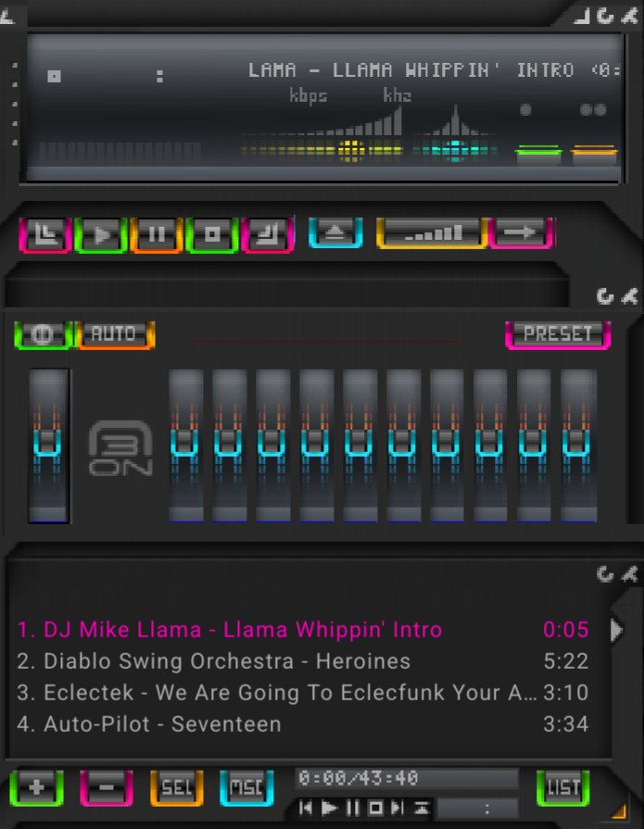The width and height of the screenshot is (644, 829).
Task: Open the playlist add (+) menu
Action: (36, 787)
